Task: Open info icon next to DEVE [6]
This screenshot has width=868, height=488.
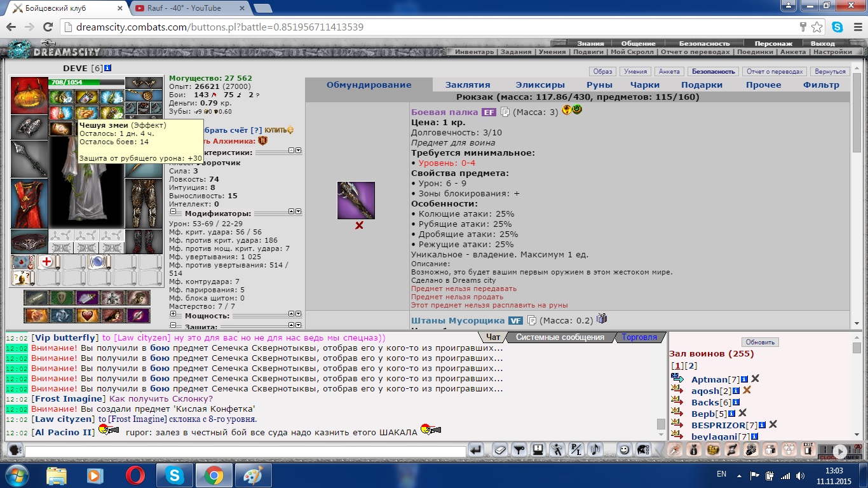Action: pos(108,68)
